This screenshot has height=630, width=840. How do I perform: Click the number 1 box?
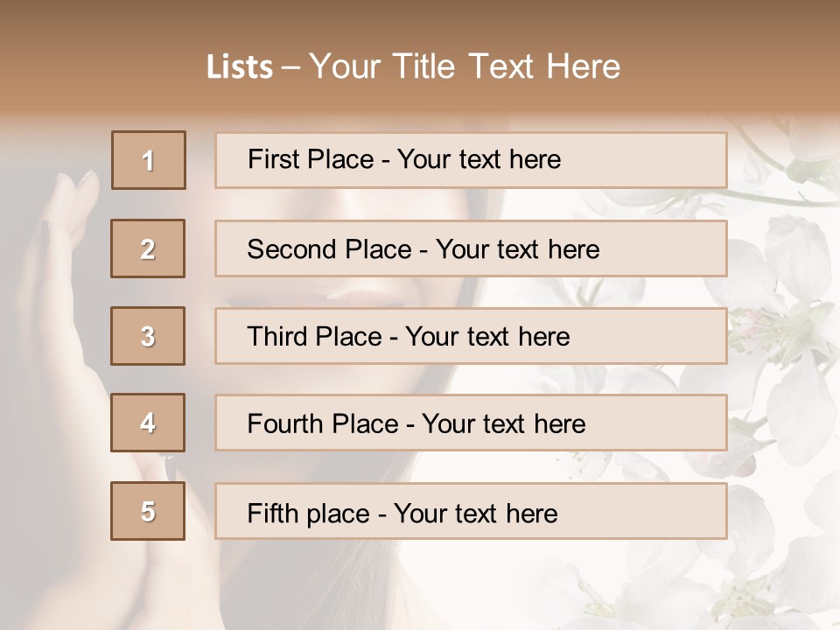point(149,160)
